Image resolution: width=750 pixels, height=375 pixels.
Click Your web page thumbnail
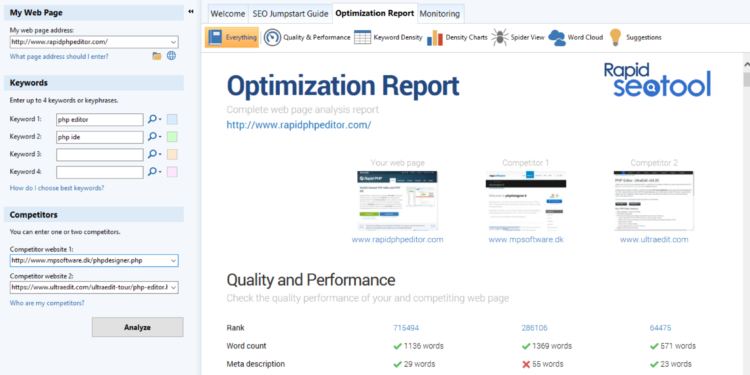point(397,201)
